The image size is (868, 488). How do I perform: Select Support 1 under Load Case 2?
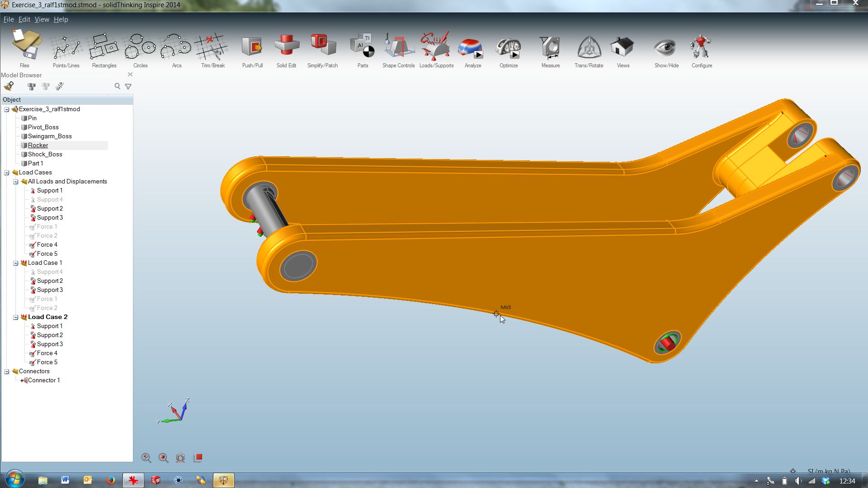(x=50, y=326)
